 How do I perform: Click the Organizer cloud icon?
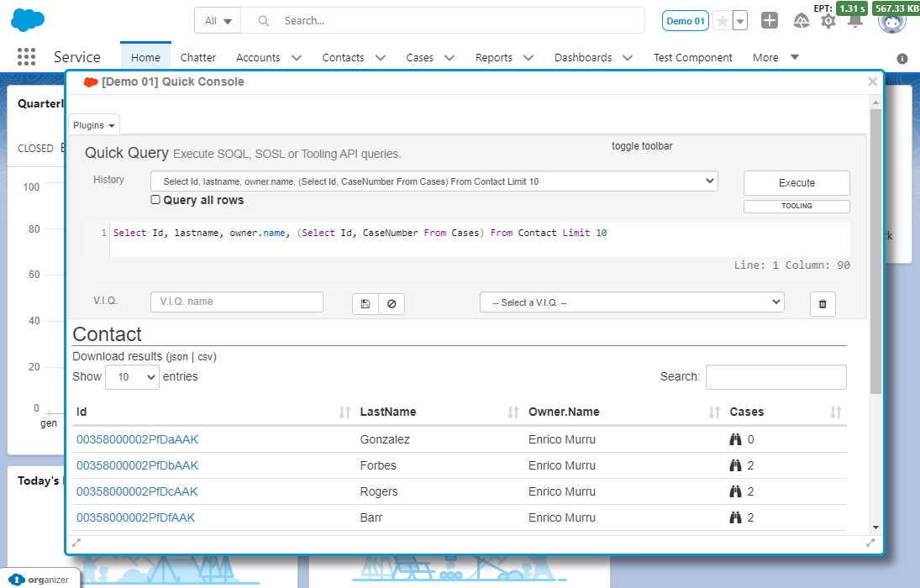(x=17, y=580)
